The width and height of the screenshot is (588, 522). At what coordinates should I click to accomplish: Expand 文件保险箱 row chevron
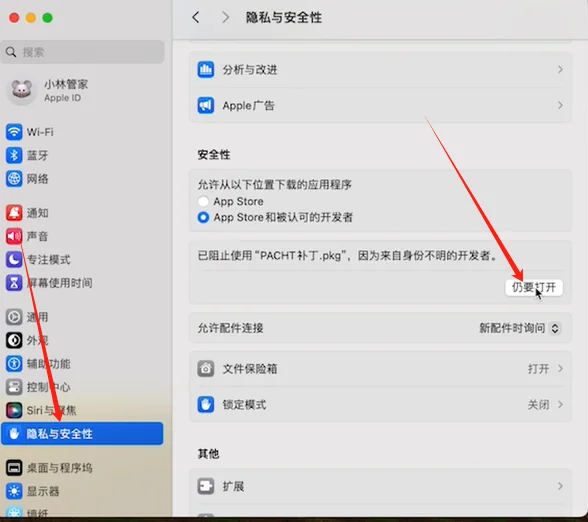(560, 369)
